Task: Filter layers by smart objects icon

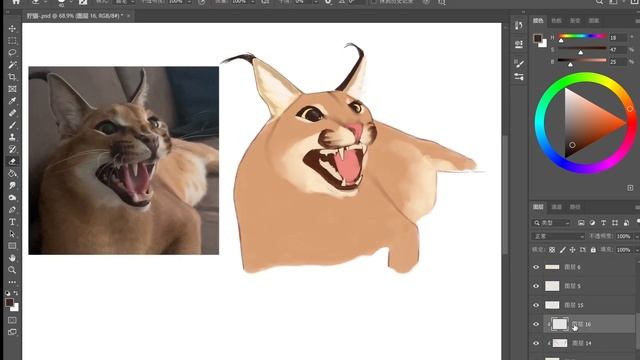Action: coord(626,223)
